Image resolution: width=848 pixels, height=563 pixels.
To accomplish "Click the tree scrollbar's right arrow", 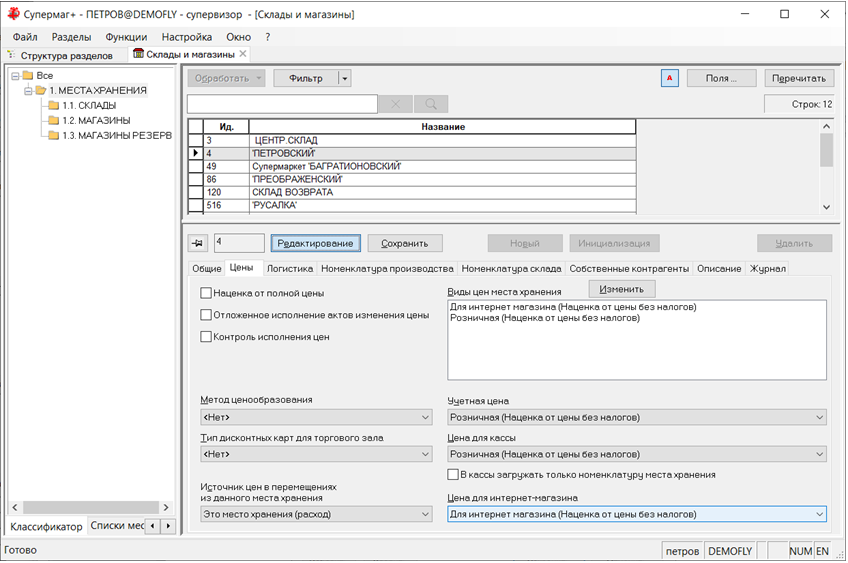I will pos(166,507).
